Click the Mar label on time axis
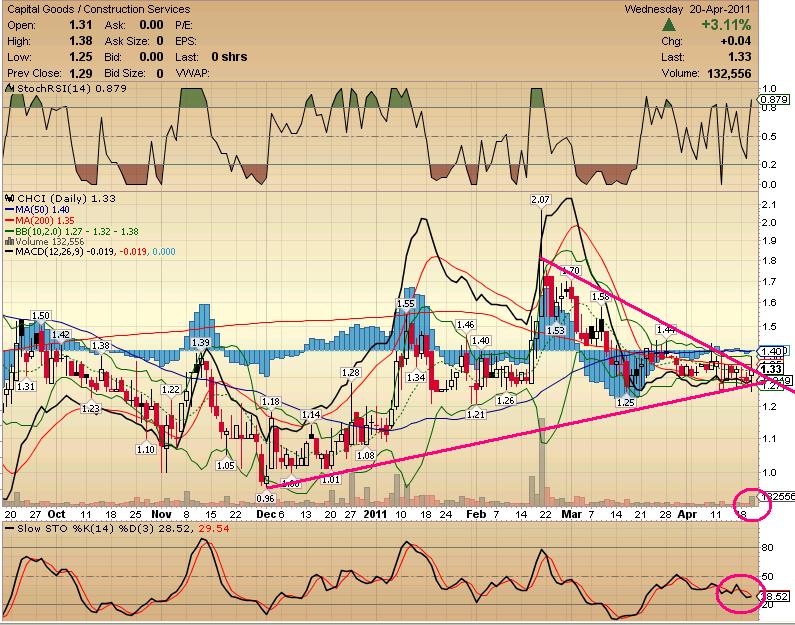 coord(571,514)
